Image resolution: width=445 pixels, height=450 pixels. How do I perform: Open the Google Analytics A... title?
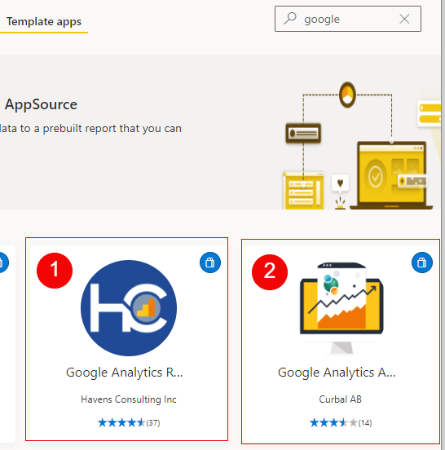[x=337, y=373]
